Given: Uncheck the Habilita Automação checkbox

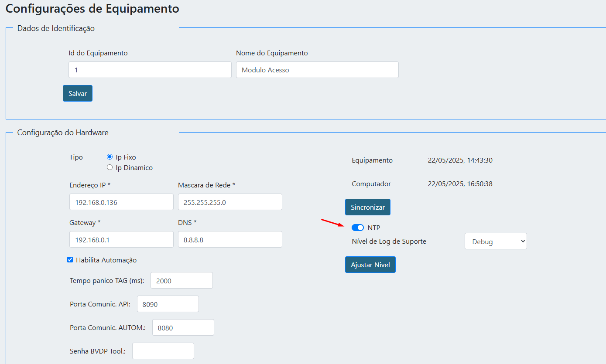Looking at the screenshot, I should click(70, 260).
